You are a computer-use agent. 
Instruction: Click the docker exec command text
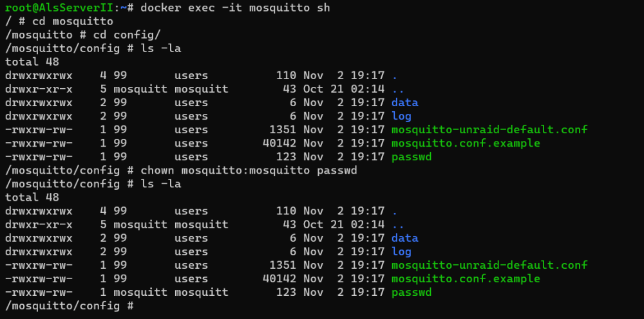235,8
